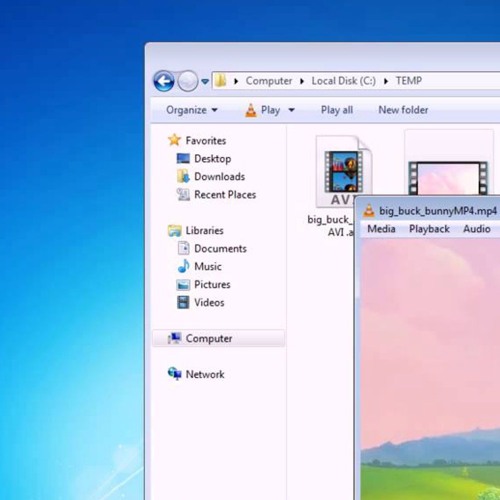
Task: Click the Computer icon in navigation pane
Action: (175, 338)
